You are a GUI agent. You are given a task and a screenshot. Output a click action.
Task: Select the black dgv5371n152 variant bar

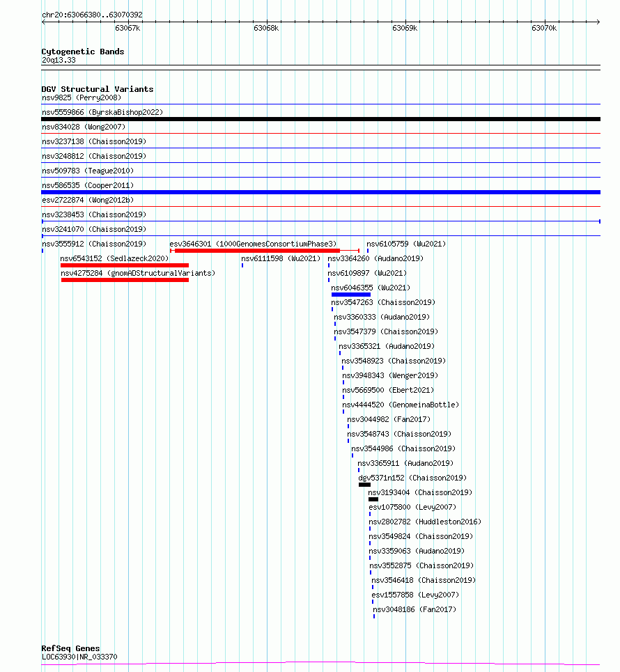pyautogui.click(x=364, y=485)
